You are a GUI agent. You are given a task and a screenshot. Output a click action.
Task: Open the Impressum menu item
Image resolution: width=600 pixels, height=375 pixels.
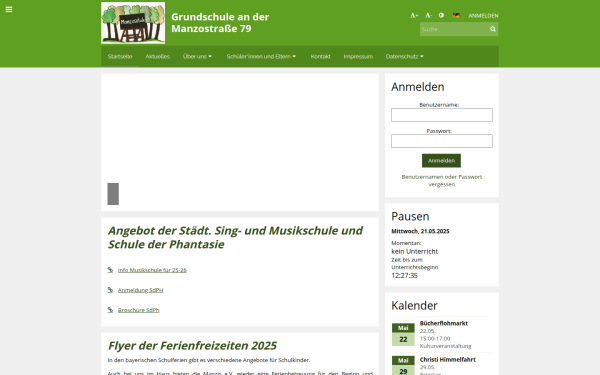358,56
